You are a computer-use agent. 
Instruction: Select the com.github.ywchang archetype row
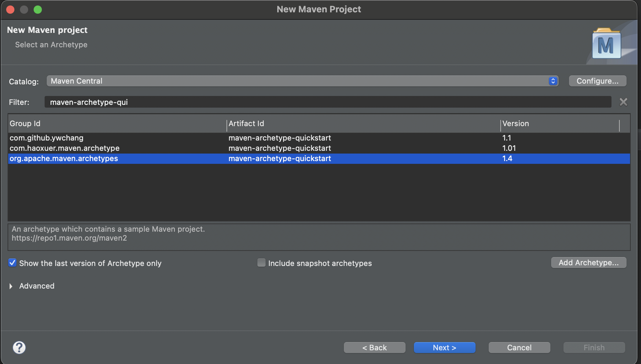point(319,138)
